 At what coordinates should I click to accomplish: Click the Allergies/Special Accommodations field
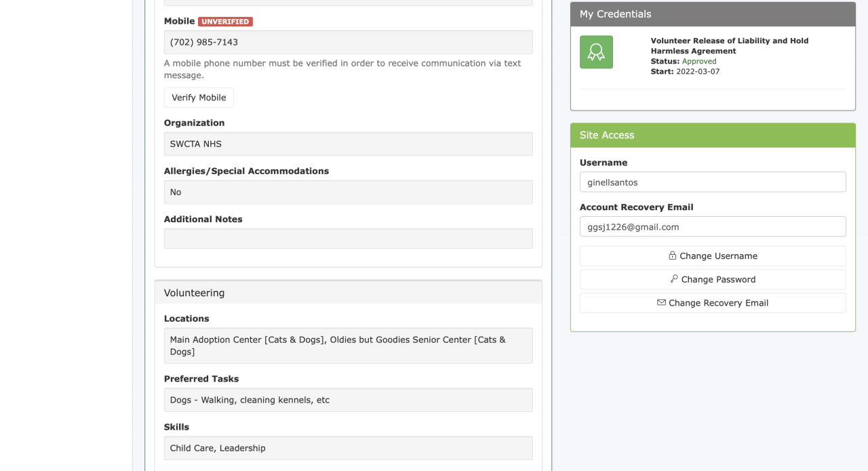(x=348, y=192)
